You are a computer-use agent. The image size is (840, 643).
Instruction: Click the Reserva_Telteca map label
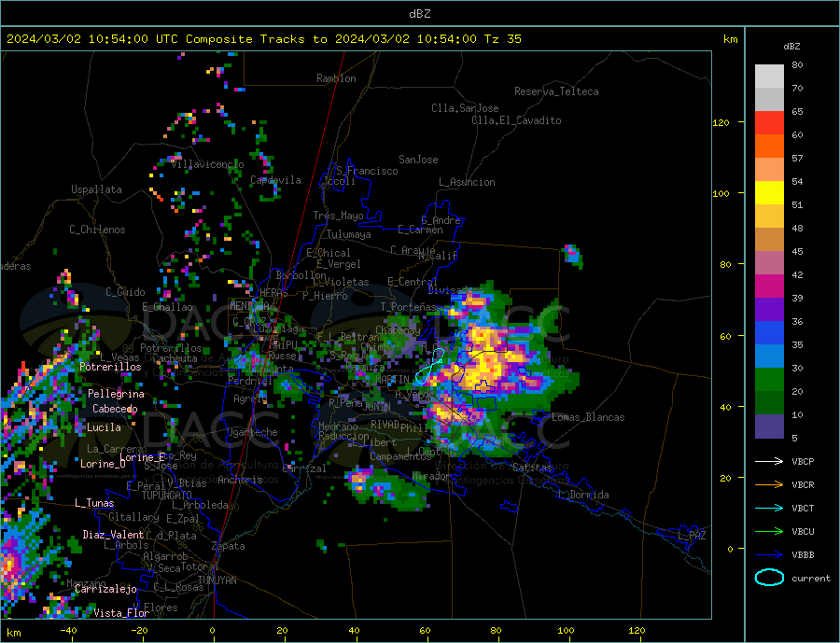click(556, 91)
